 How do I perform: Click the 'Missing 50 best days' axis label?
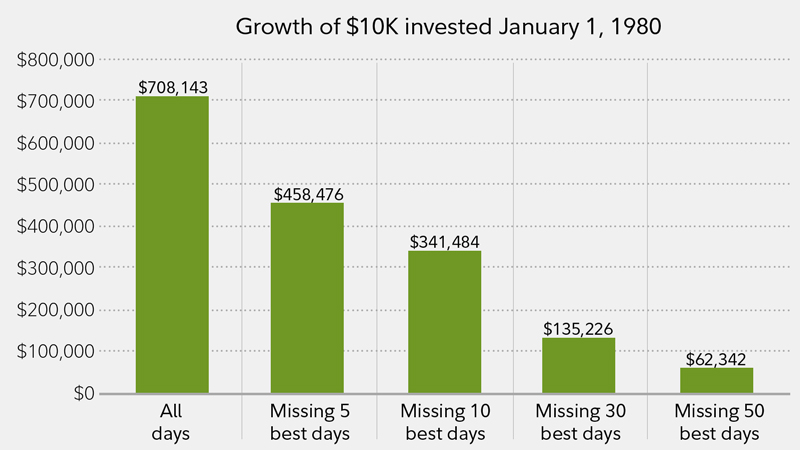[715, 423]
